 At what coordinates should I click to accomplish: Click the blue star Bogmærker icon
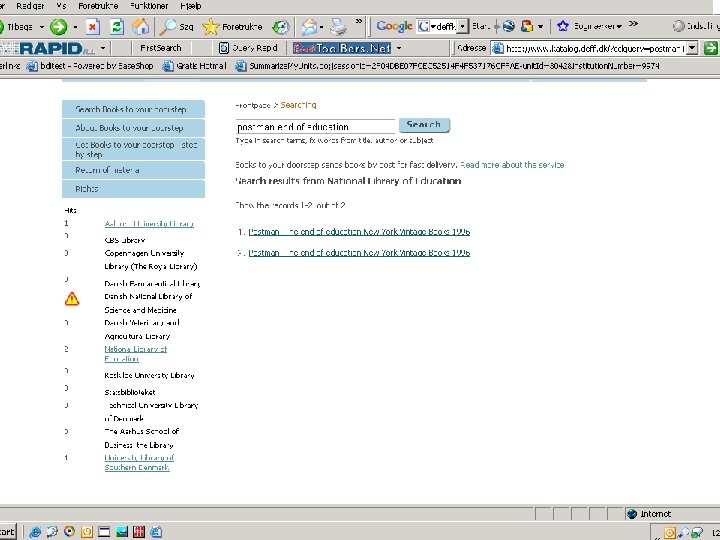click(x=562, y=26)
